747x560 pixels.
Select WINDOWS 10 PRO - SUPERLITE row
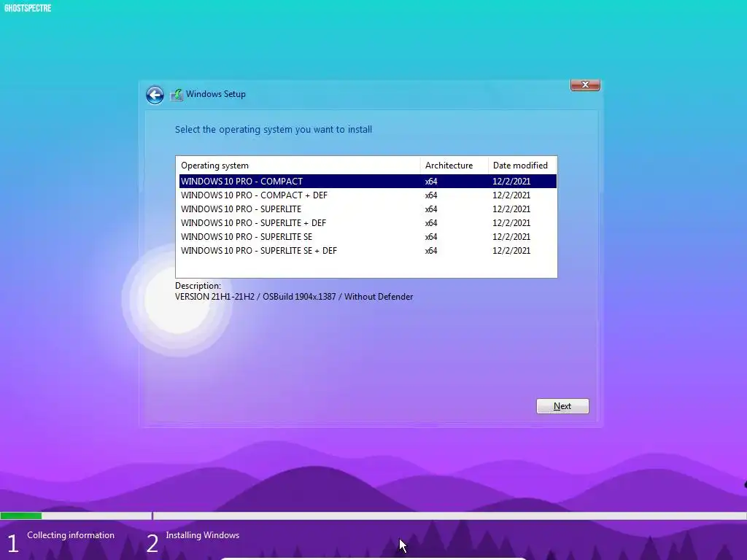[368, 209]
